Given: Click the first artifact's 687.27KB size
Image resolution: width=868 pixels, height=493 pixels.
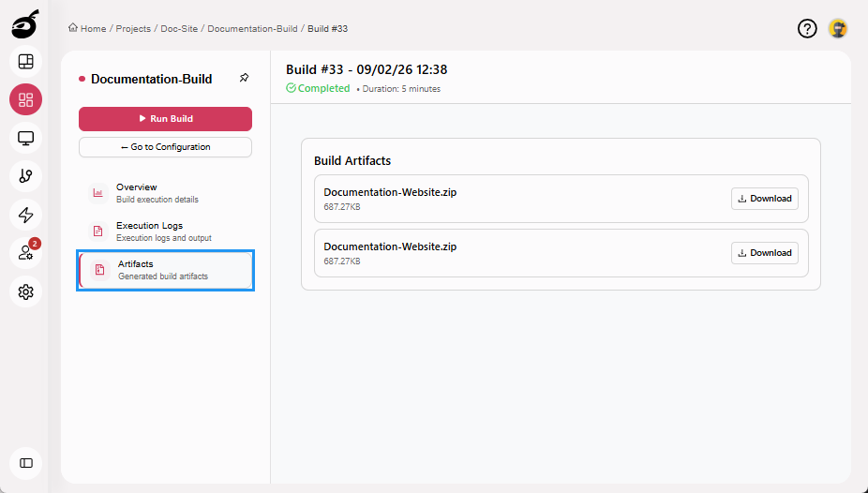Looking at the screenshot, I should [342, 207].
